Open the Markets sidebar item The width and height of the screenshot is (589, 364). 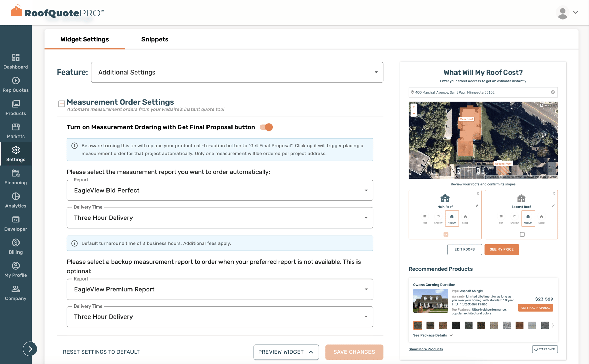(16, 131)
